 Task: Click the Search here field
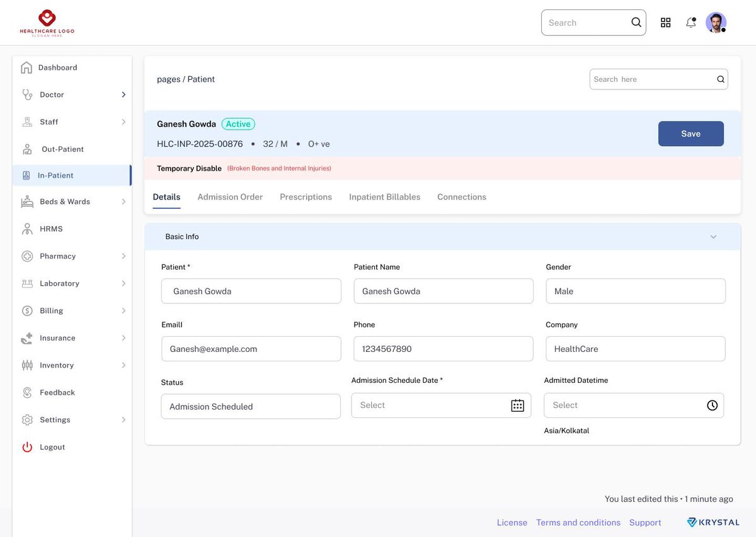coord(659,79)
